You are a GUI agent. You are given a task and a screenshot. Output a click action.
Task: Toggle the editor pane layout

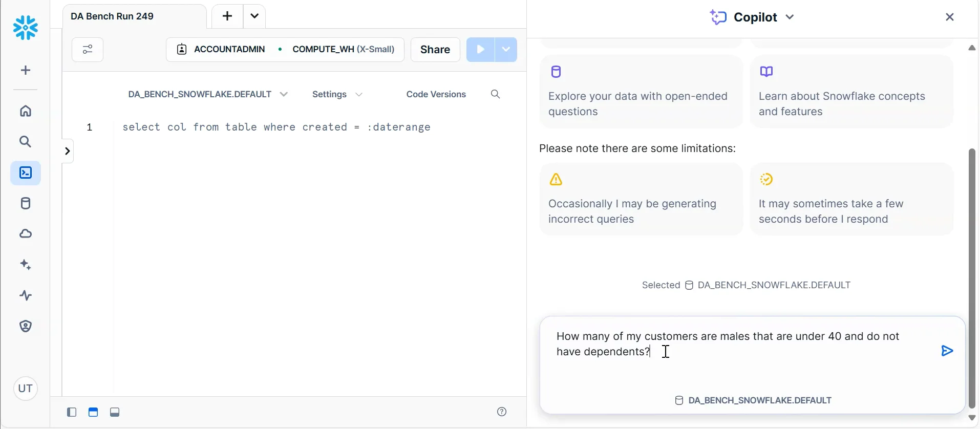(x=93, y=412)
